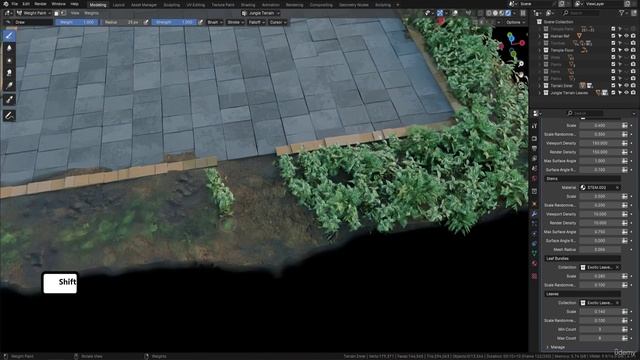The width and height of the screenshot is (640, 360).
Task: Select the Draw brush tool
Action: click(x=9, y=36)
